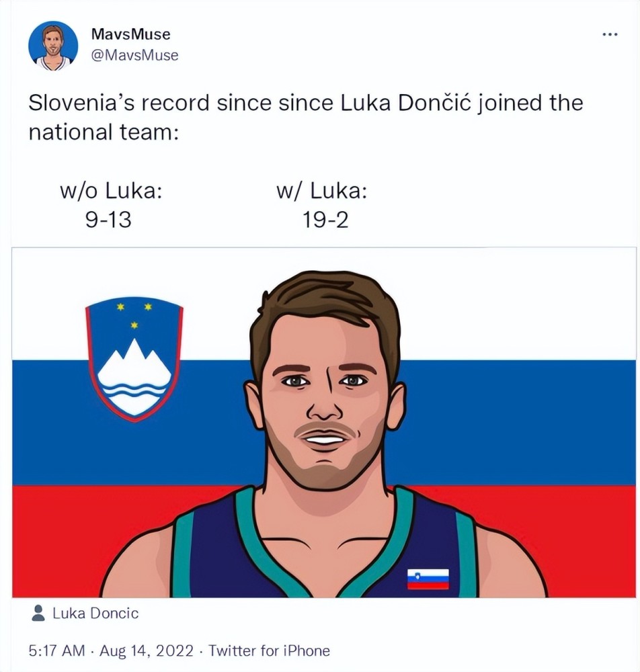Click the Aug 14, 2022 date
Viewport: 640px width, 672px height.
[147, 650]
